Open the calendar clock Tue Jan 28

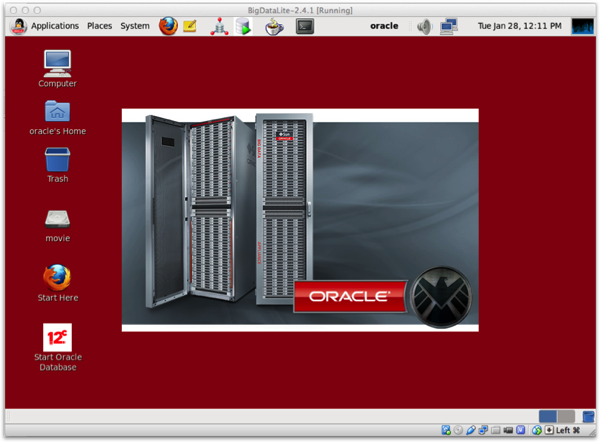[519, 26]
